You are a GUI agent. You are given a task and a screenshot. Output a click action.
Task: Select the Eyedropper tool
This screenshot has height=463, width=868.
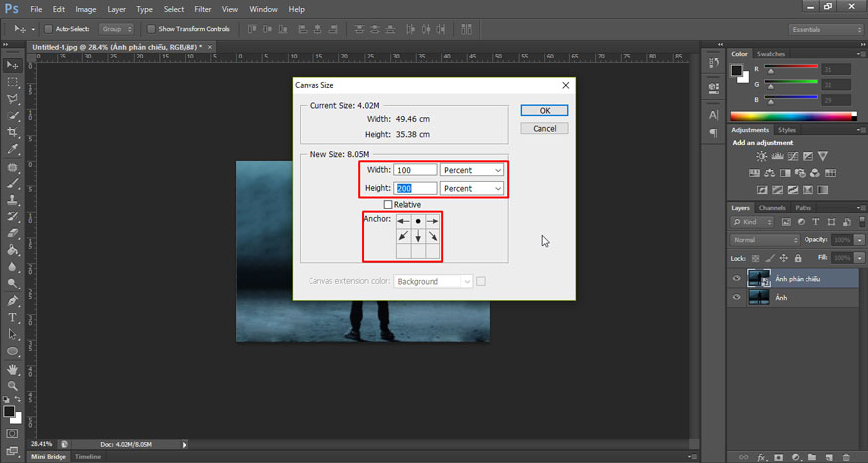click(12, 149)
